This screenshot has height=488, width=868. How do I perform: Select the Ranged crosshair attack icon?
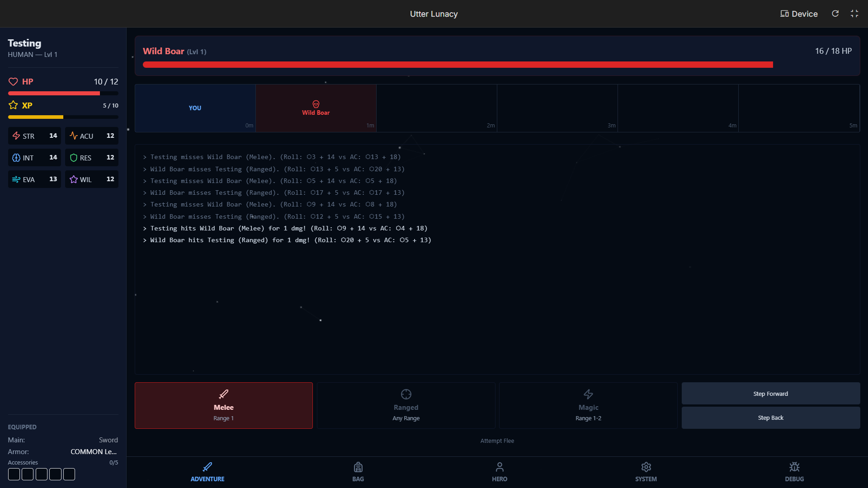(x=406, y=394)
